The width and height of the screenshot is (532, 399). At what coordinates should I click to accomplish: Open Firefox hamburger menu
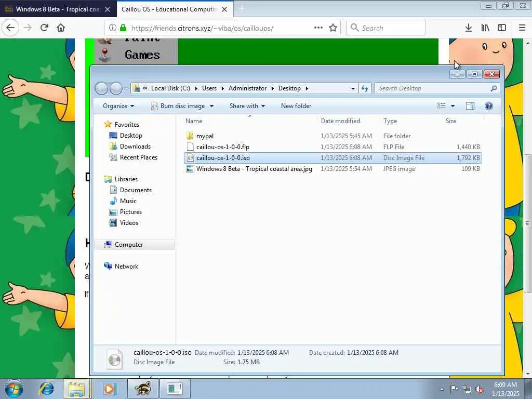point(522,28)
